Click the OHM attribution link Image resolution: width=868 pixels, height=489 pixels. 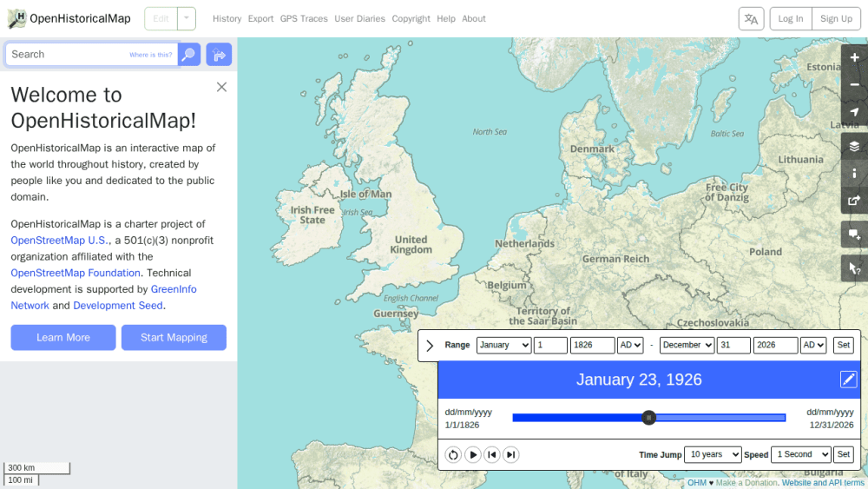pos(696,483)
